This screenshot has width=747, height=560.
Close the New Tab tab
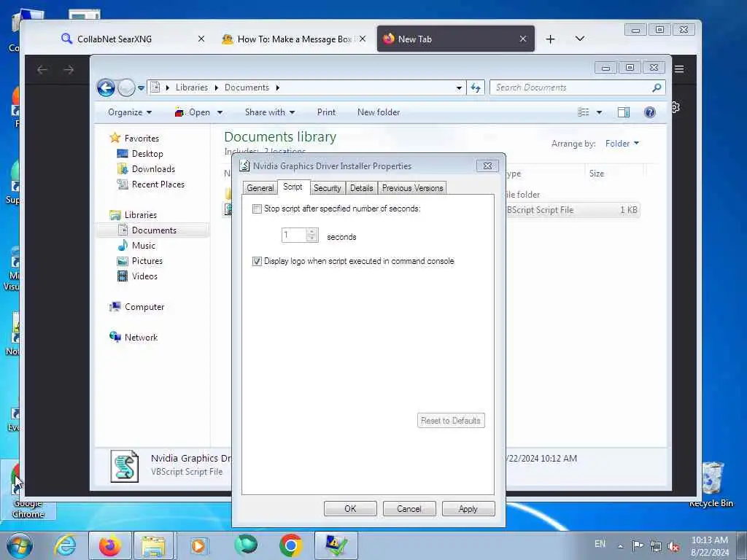pos(523,39)
